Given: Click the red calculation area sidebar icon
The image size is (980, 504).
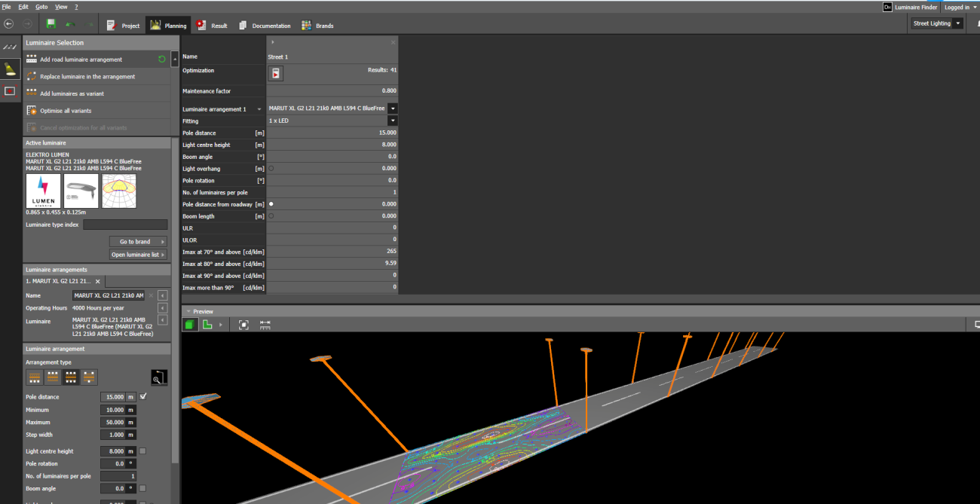Looking at the screenshot, I should [x=10, y=91].
